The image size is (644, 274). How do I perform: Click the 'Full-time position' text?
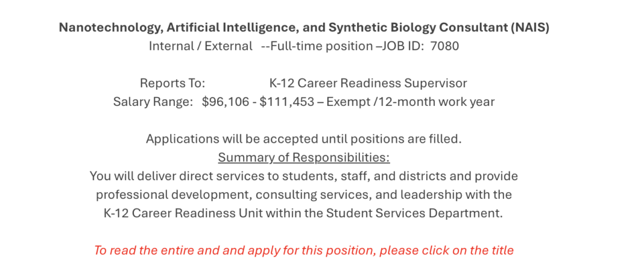pos(322,46)
